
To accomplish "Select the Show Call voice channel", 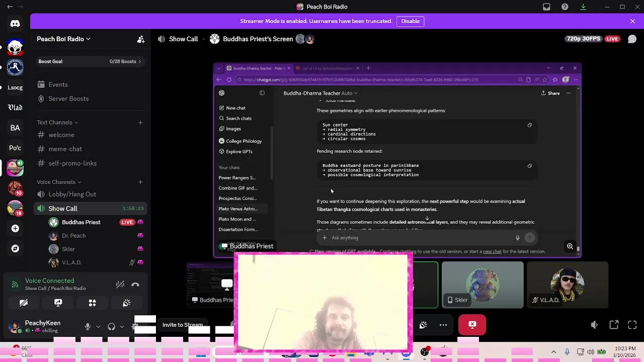I will click(91, 208).
